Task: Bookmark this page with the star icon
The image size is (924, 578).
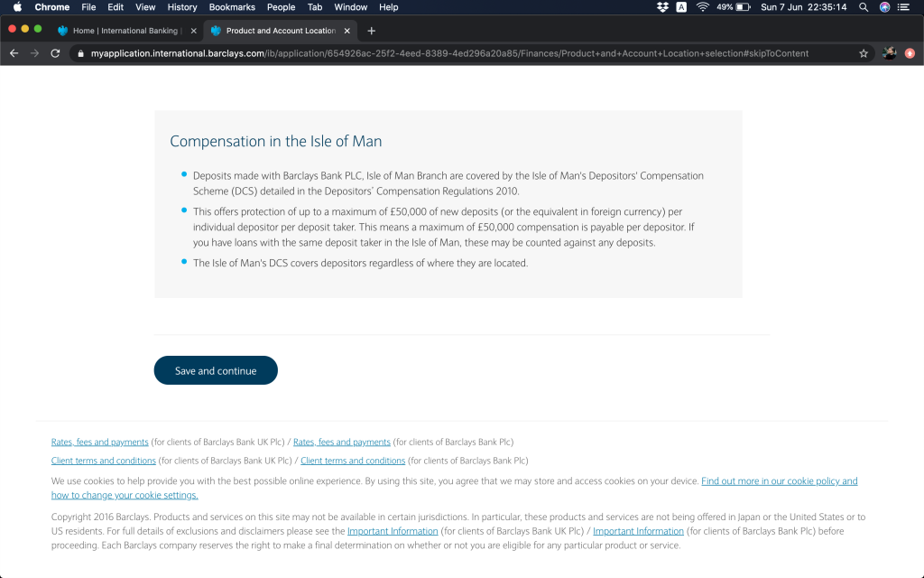Action: coord(864,53)
